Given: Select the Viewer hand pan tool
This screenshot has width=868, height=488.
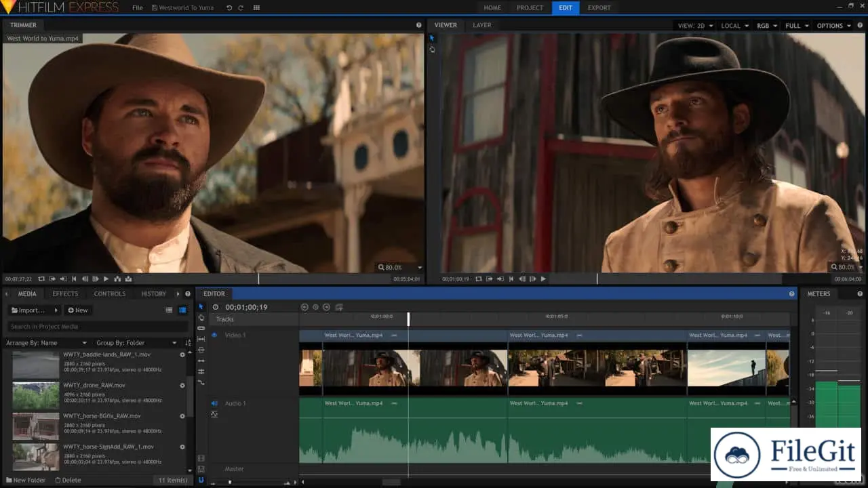Looking at the screenshot, I should click(432, 49).
